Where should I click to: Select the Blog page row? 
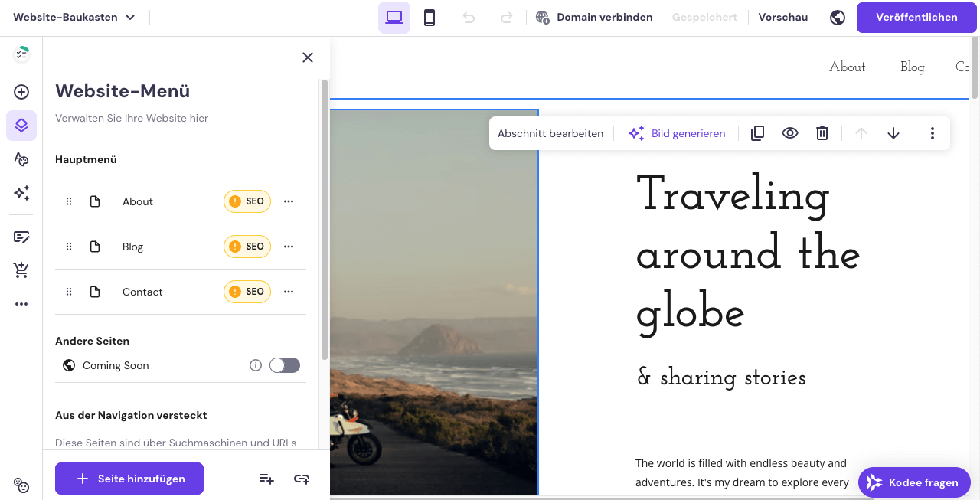click(x=181, y=247)
